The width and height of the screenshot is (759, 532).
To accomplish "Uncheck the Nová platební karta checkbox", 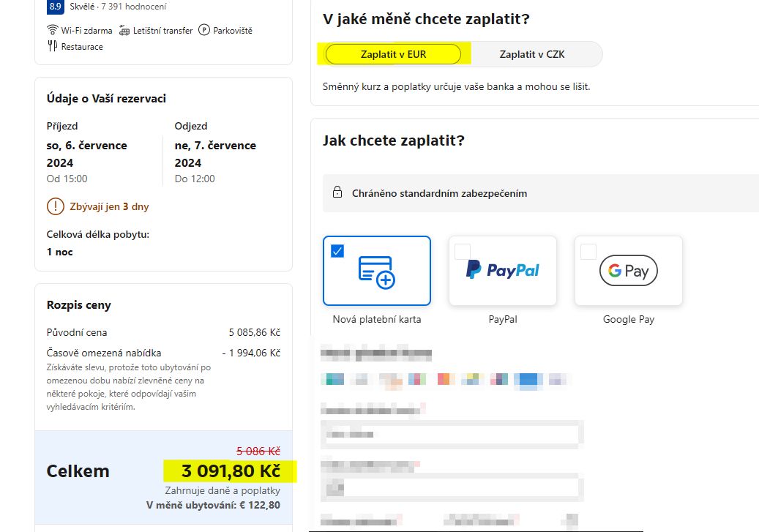I will click(337, 251).
